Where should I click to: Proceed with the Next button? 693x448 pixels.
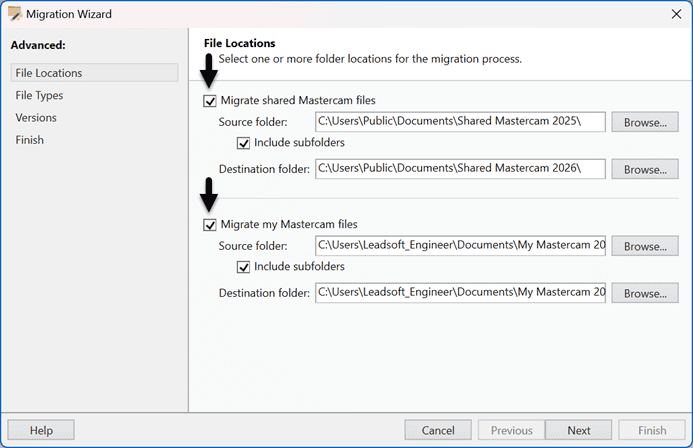579,430
